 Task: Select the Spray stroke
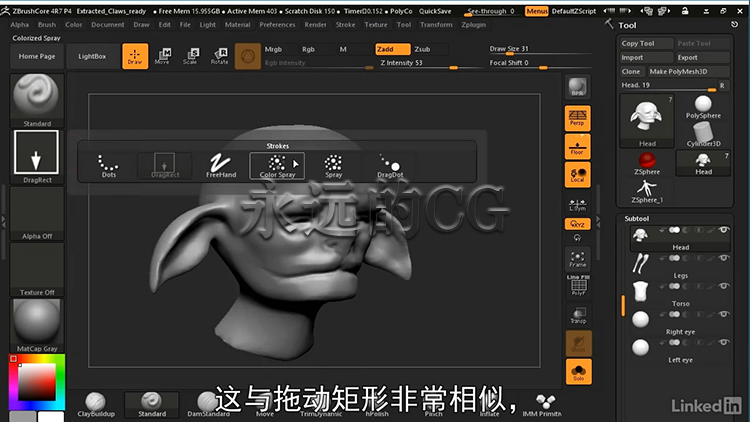pos(333,166)
